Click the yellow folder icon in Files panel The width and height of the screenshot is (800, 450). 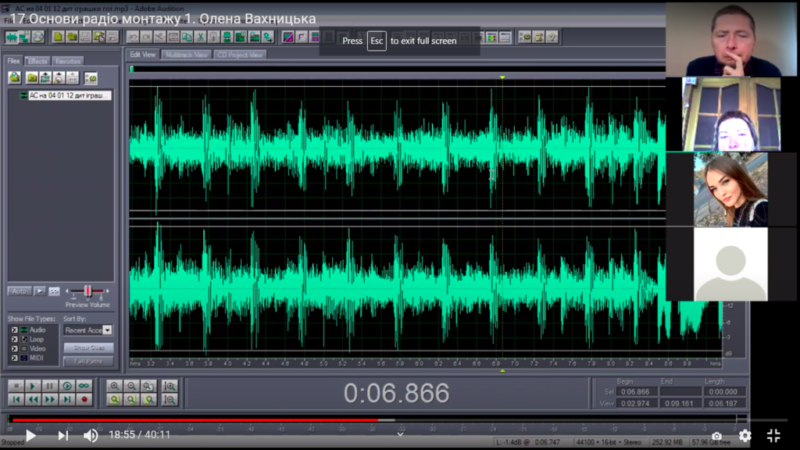tap(32, 78)
